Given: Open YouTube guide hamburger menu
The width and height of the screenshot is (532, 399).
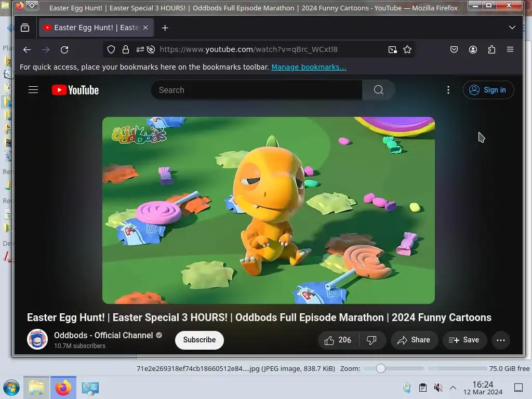Looking at the screenshot, I should tap(33, 90).
